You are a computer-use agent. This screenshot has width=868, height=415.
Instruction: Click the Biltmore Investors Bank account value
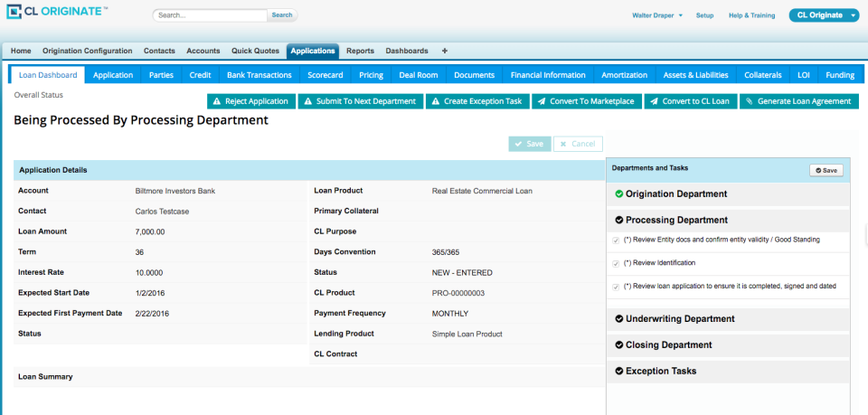[175, 191]
